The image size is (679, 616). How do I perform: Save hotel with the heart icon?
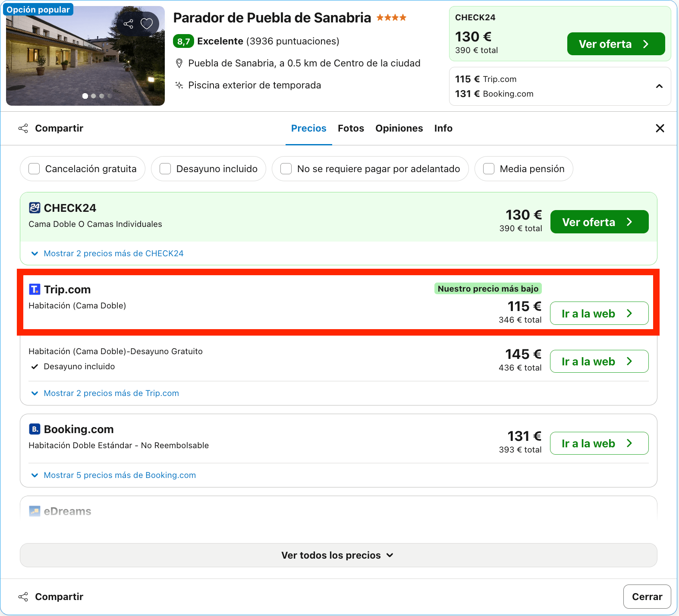(x=147, y=24)
